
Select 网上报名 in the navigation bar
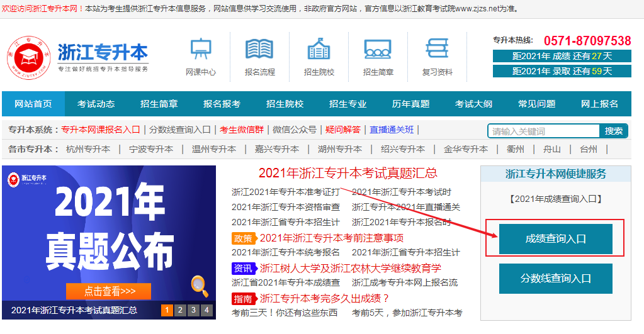click(599, 104)
